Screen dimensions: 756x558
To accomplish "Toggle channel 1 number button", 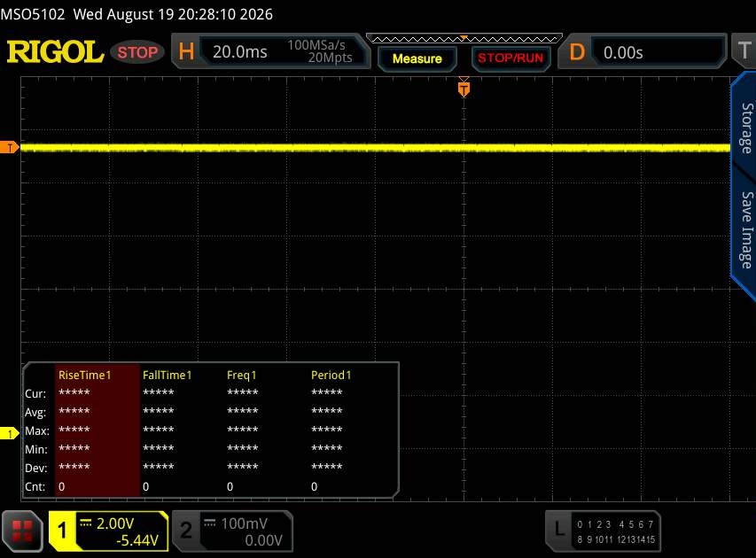I will tap(62, 531).
